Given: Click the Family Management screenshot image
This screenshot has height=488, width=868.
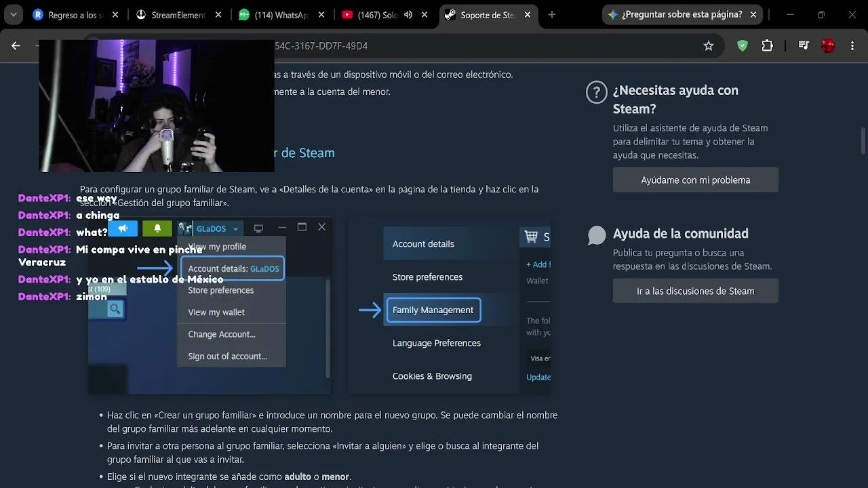Looking at the screenshot, I should (x=450, y=306).
